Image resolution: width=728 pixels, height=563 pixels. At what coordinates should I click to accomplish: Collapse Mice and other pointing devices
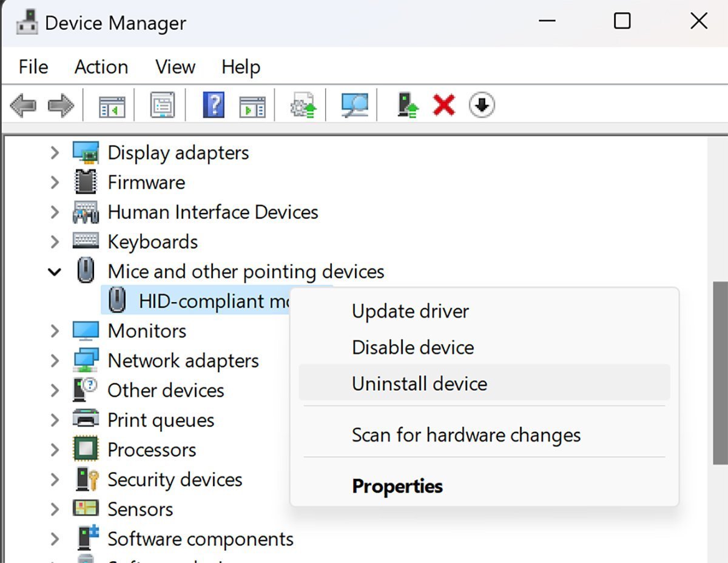[x=55, y=272]
